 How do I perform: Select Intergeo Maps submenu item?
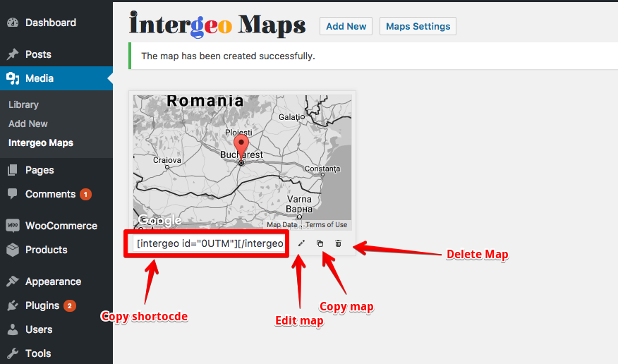tap(41, 142)
